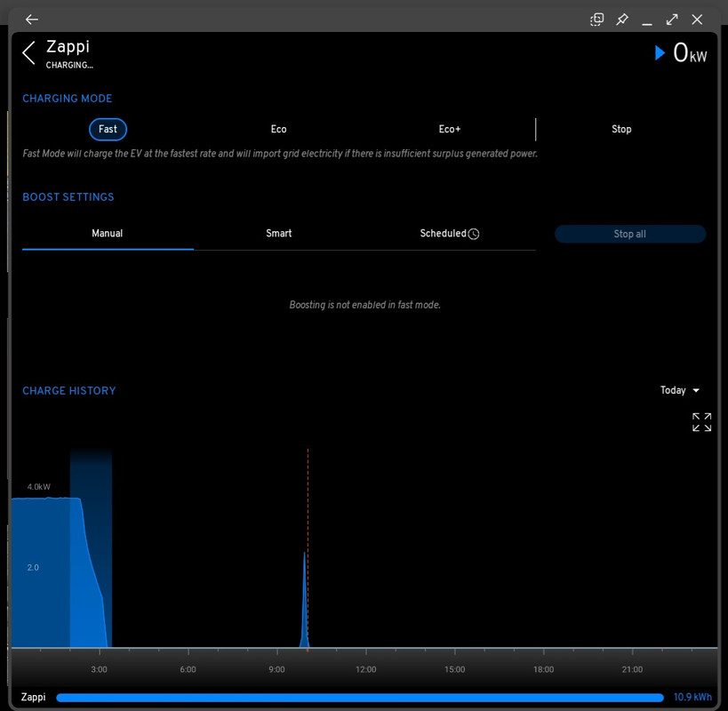Click the 12:00 time axis label

[366, 670]
